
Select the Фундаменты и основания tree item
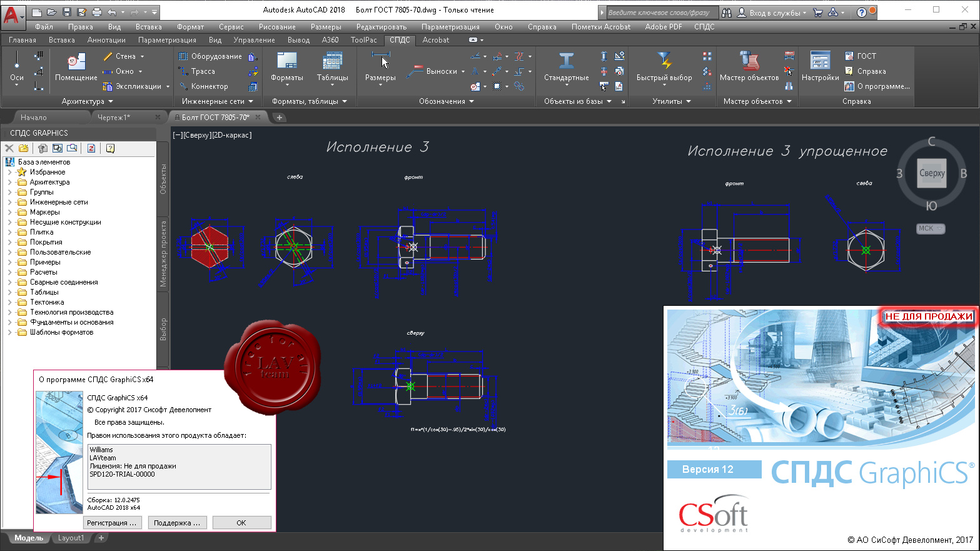[72, 322]
